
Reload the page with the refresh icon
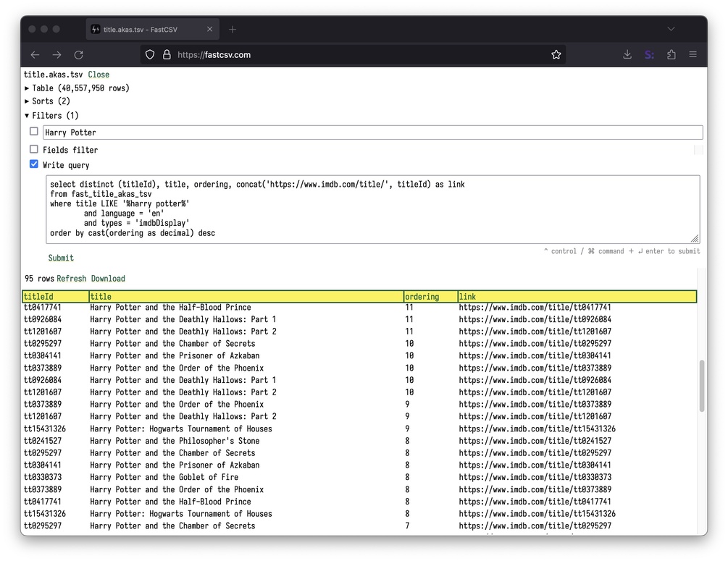78,55
